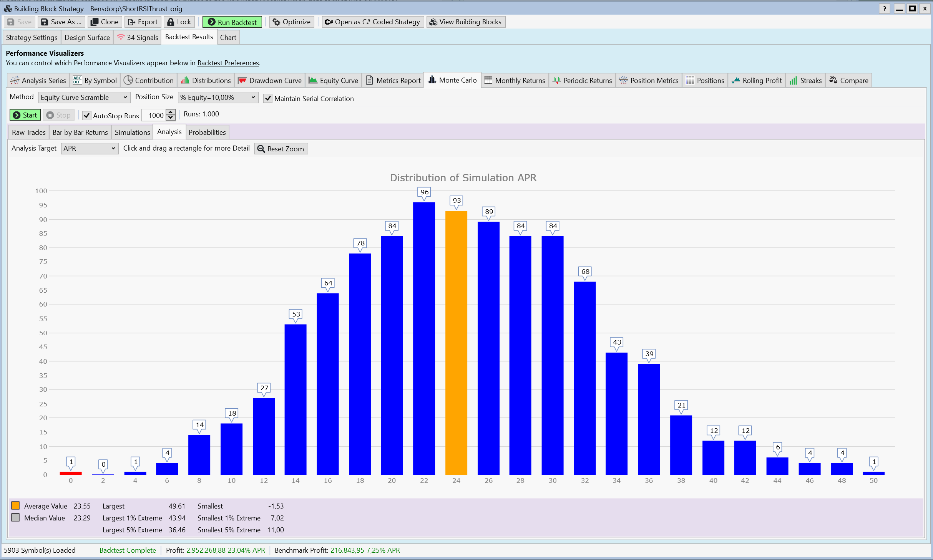This screenshot has height=560, width=933.
Task: Follow the Backtest Preferences link
Action: pyautogui.click(x=228, y=63)
